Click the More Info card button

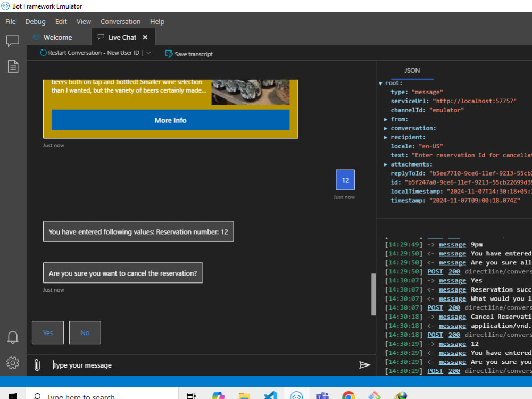click(x=170, y=120)
